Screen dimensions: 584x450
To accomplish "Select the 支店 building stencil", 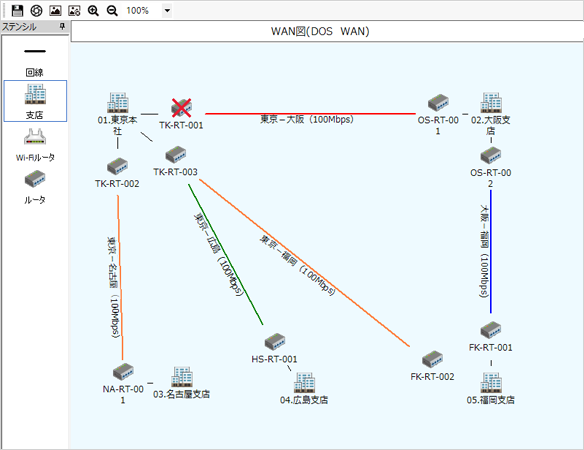I will (35, 101).
